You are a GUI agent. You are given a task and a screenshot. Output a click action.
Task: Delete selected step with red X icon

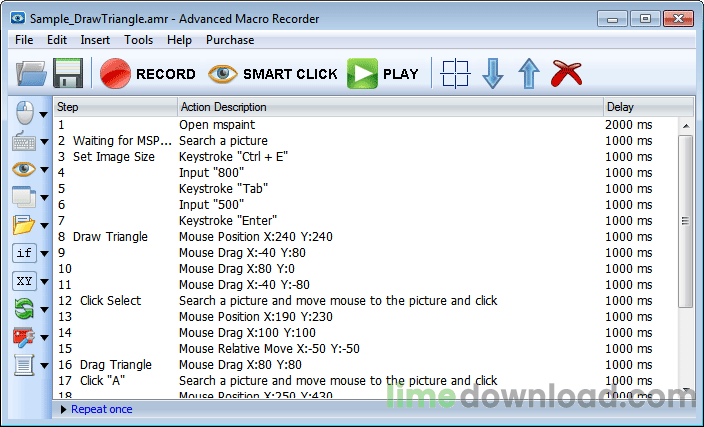[x=566, y=73]
